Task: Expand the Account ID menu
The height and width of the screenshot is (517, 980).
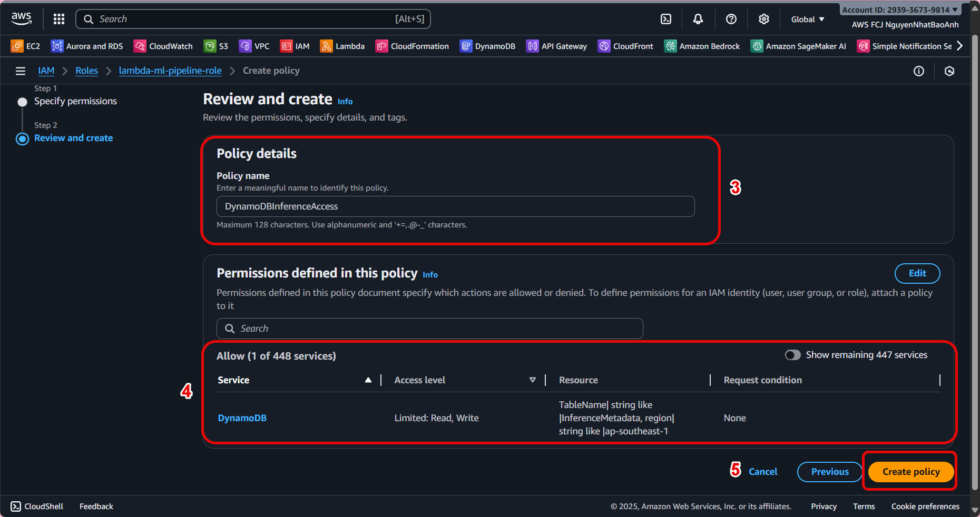Action: [x=900, y=10]
